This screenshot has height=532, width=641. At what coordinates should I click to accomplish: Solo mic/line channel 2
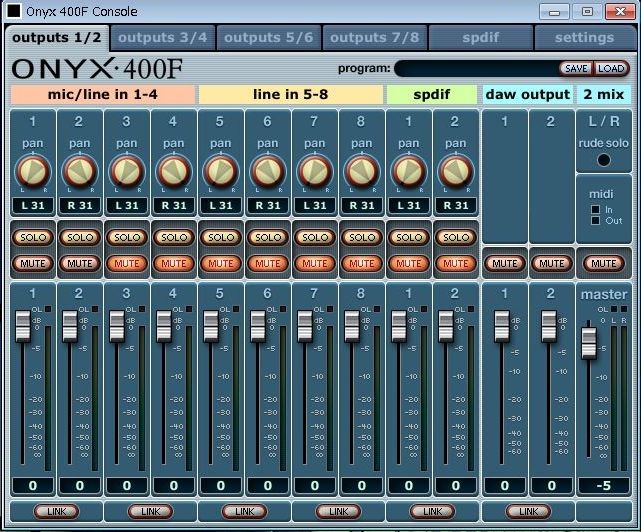point(80,237)
